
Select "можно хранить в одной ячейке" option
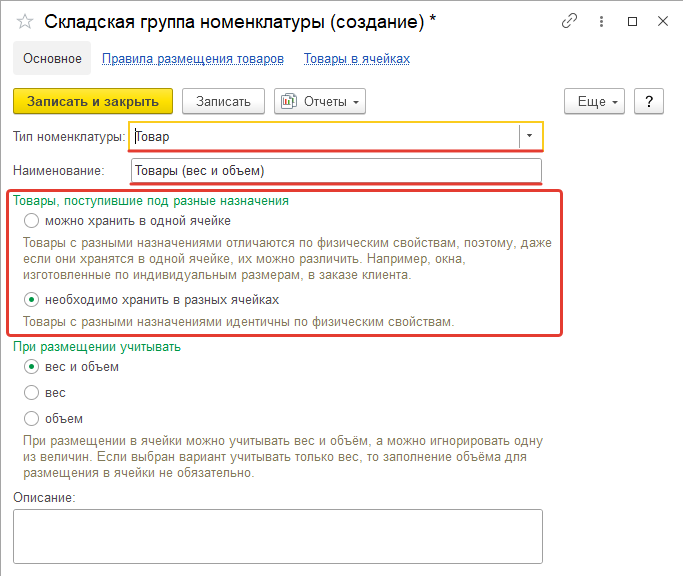pyautogui.click(x=32, y=220)
